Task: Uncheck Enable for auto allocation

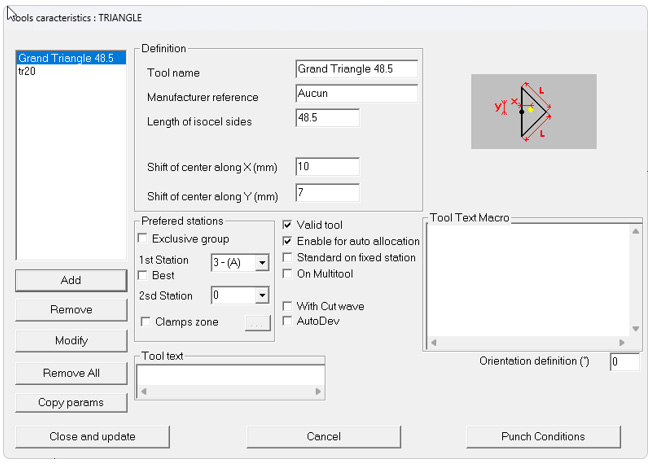Action: click(x=287, y=241)
